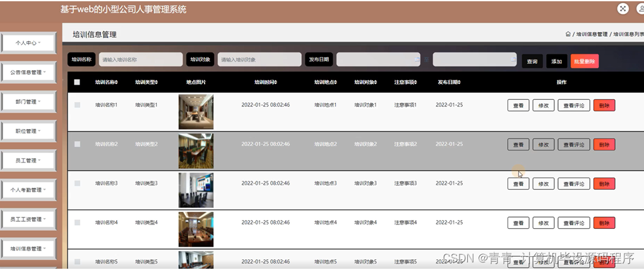The image size is (644, 270).
Task: Click the home icon in breadcrumb
Action: click(x=568, y=34)
